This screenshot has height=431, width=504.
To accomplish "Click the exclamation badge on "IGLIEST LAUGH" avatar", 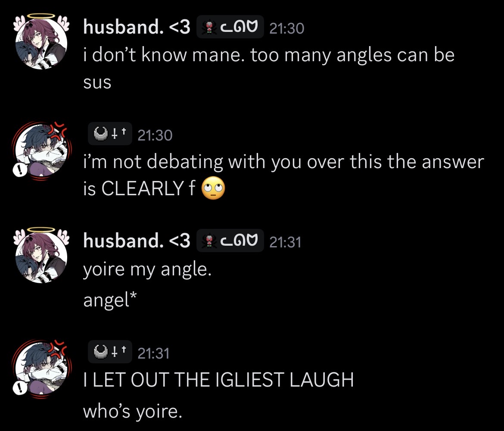I will pyautogui.click(x=20, y=388).
